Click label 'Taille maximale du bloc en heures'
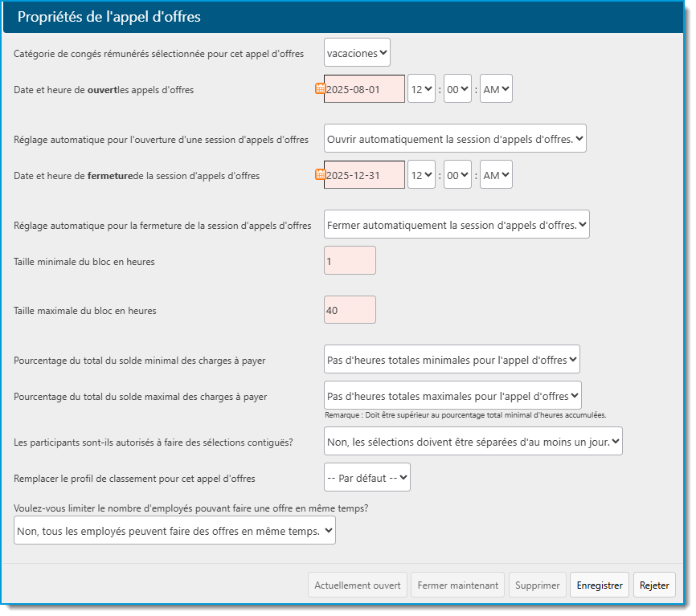 click(85, 311)
